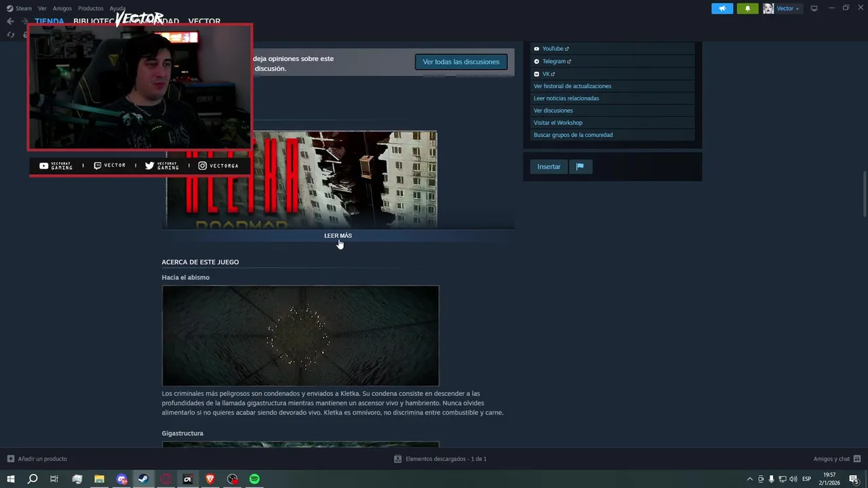Viewport: 868px width, 488px height.
Task: Click the page vertical scrollbar thumb
Action: [x=865, y=195]
